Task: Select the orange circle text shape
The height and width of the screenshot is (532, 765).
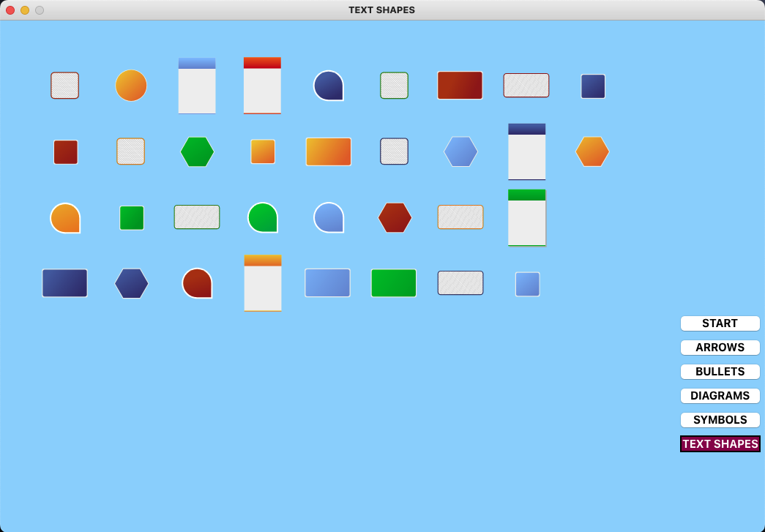Action: pos(131,86)
